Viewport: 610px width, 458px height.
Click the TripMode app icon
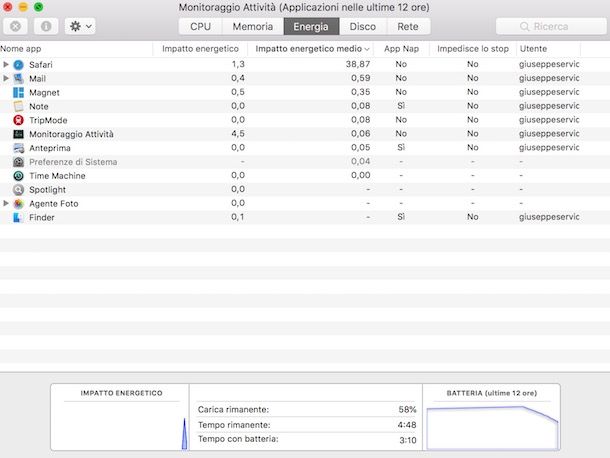pyautogui.click(x=18, y=120)
